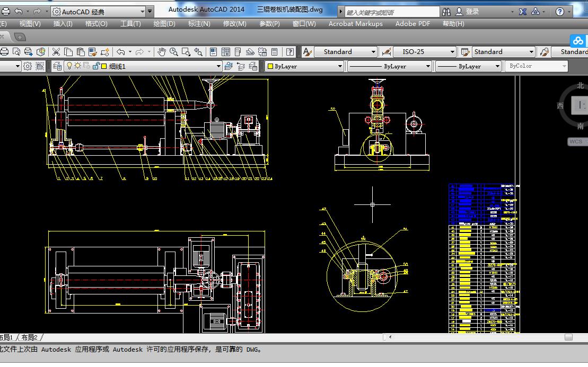588x367 pixels.
Task: Click the 3D Print icon
Action: tap(40, 52)
